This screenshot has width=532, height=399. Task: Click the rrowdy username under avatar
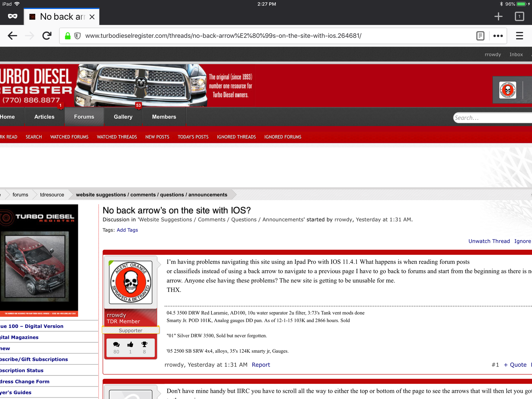click(x=116, y=315)
